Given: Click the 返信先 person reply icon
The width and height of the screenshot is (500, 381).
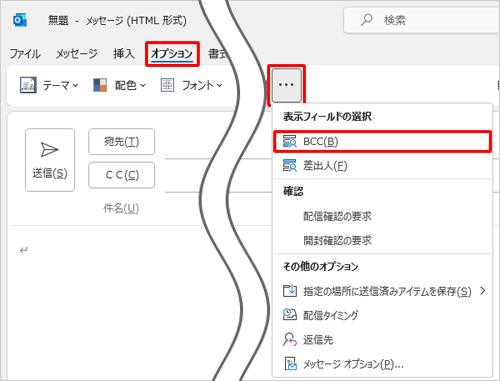Looking at the screenshot, I should coord(290,339).
